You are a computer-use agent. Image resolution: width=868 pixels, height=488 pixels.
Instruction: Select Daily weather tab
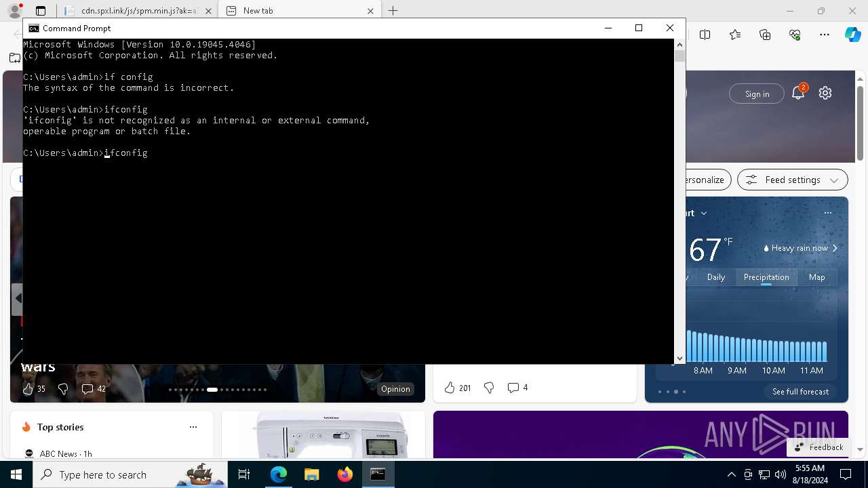tap(716, 277)
